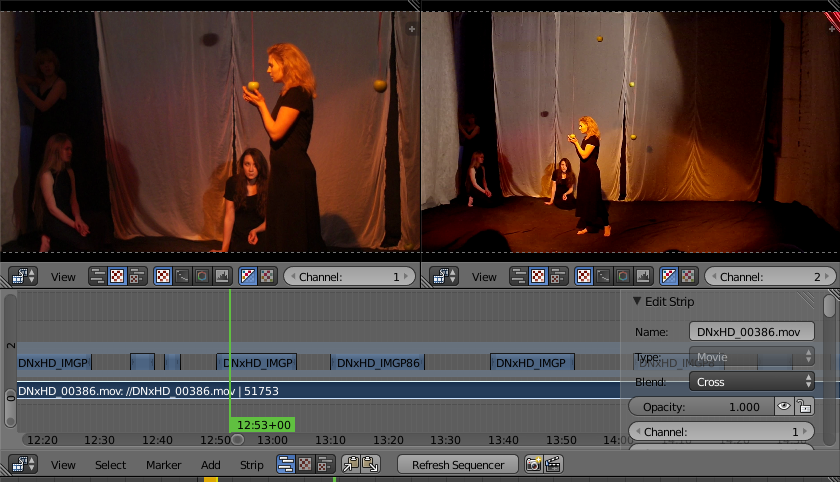This screenshot has width=840, height=482.
Task: Increase left preview Channel value
Action: point(407,277)
